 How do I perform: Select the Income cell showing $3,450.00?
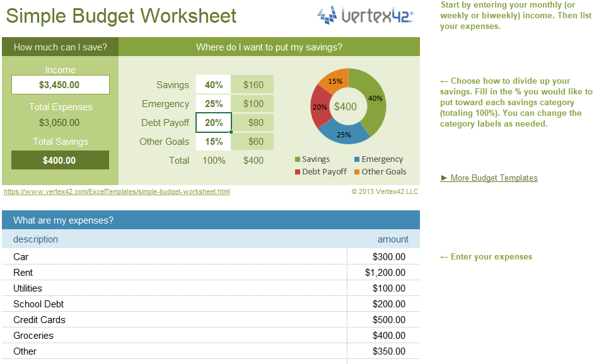[61, 85]
